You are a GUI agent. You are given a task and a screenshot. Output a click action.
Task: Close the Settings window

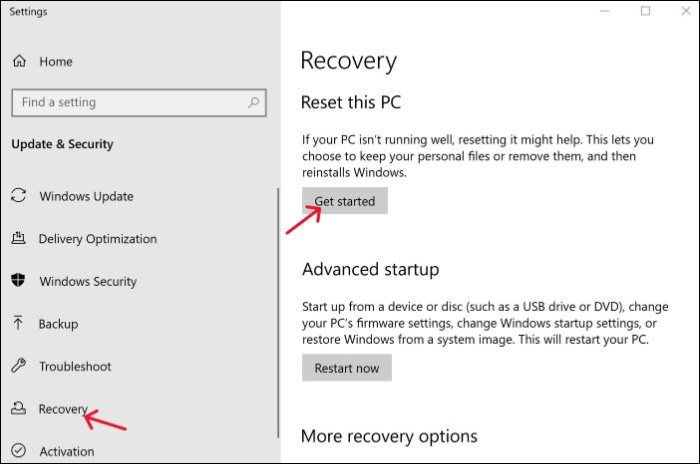[x=685, y=11]
